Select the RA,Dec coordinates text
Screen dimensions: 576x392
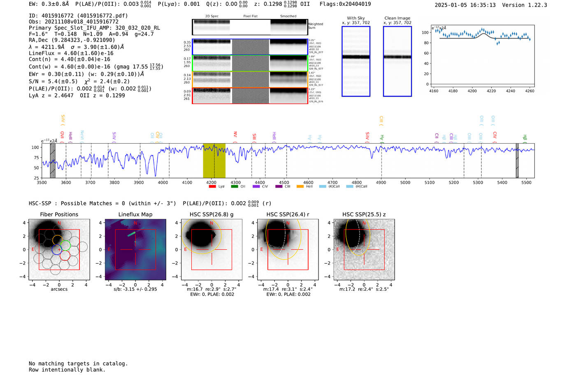[x=72, y=40]
